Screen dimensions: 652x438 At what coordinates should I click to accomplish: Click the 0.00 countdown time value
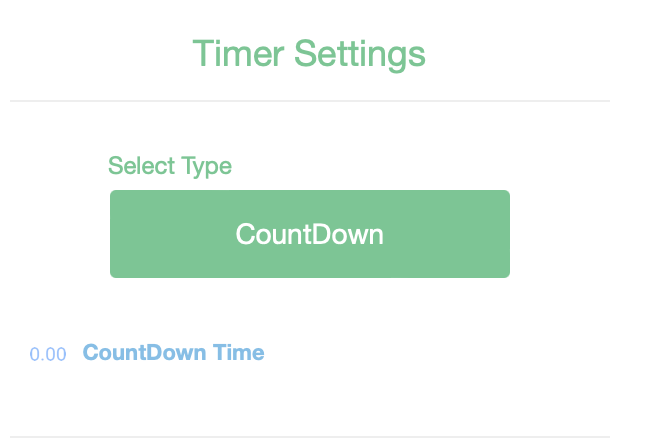pos(48,354)
